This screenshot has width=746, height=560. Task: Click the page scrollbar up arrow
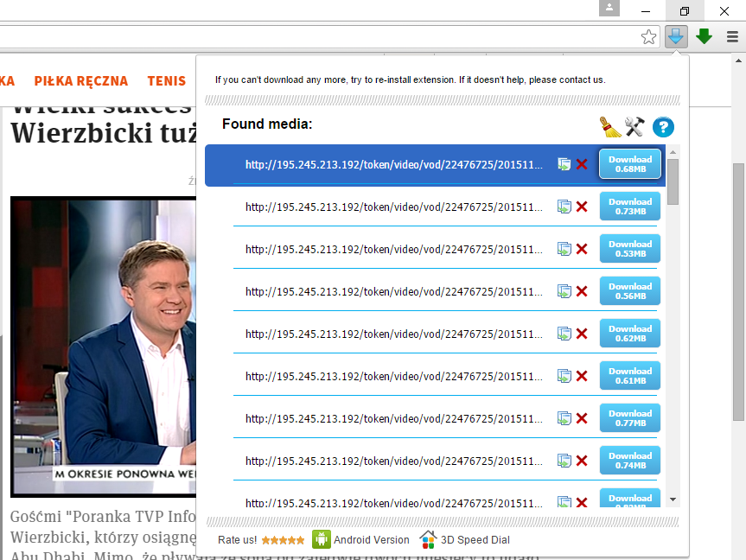(x=738, y=60)
